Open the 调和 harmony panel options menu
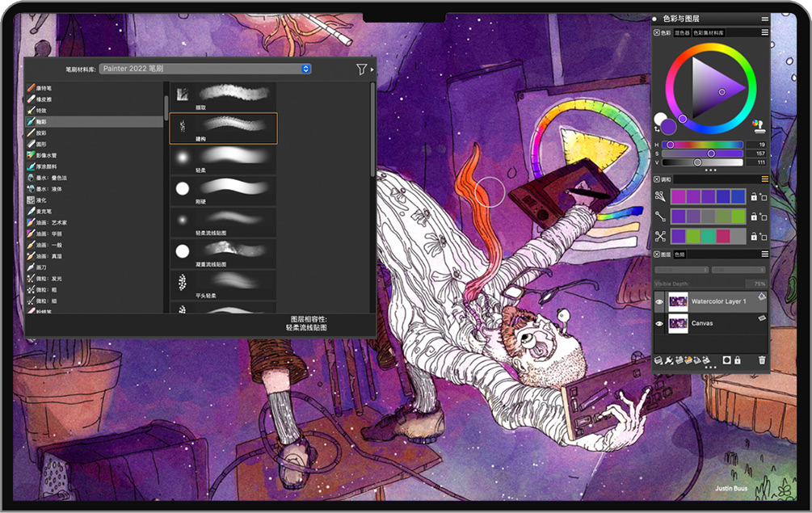Image resolution: width=812 pixels, height=513 pixels. coord(764,179)
